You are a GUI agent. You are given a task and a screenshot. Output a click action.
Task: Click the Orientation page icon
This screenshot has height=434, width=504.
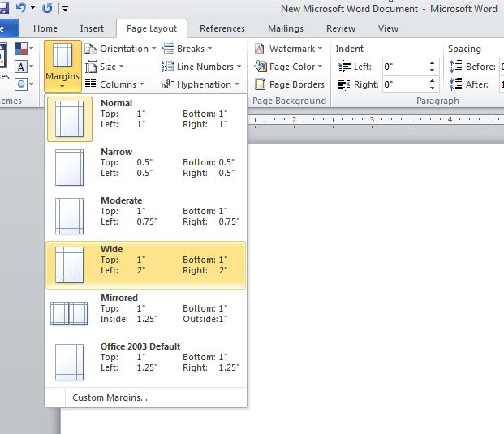[91, 49]
